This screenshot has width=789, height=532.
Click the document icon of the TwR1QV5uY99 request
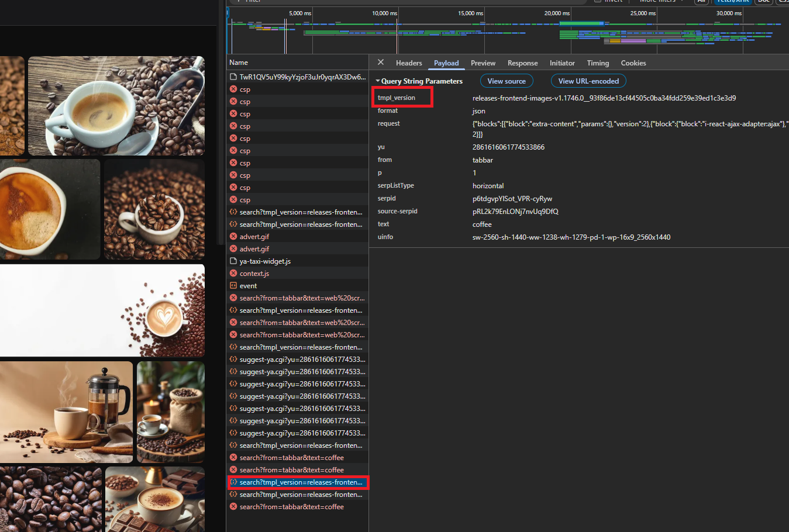pyautogui.click(x=233, y=77)
